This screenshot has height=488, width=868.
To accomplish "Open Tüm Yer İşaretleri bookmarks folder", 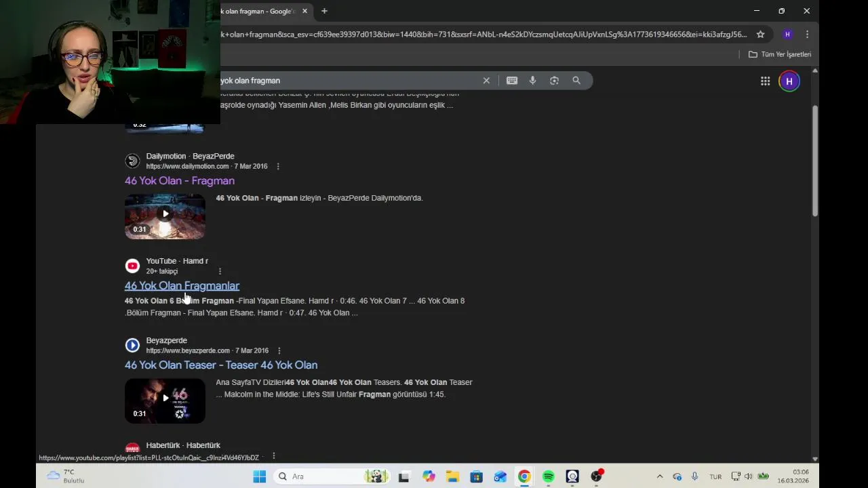I will click(779, 54).
